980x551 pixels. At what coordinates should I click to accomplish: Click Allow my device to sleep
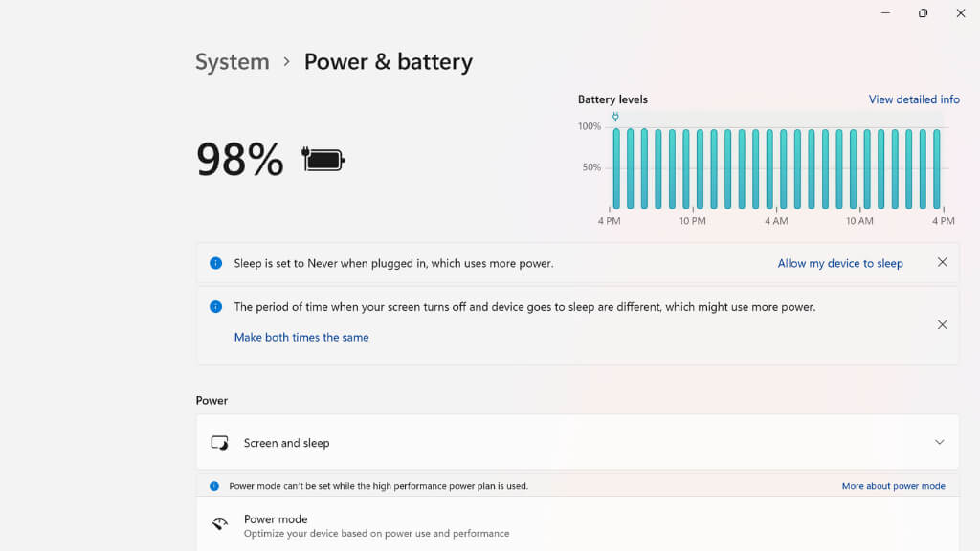click(x=840, y=263)
